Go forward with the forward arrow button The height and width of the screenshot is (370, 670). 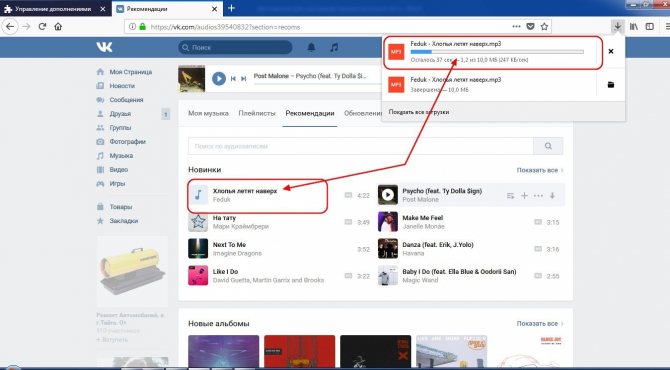tap(26, 26)
